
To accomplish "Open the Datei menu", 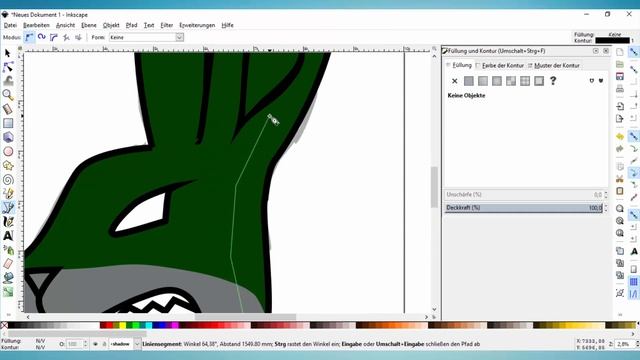I will coord(10,25).
